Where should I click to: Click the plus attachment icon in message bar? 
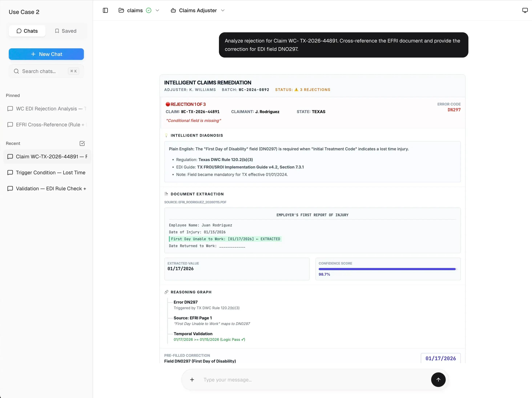pyautogui.click(x=192, y=380)
